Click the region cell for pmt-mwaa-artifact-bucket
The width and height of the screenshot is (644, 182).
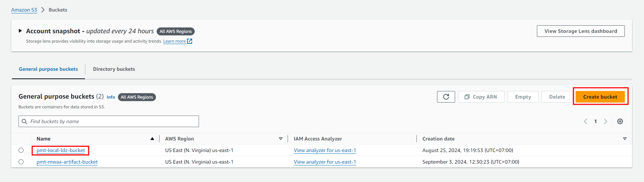click(199, 162)
